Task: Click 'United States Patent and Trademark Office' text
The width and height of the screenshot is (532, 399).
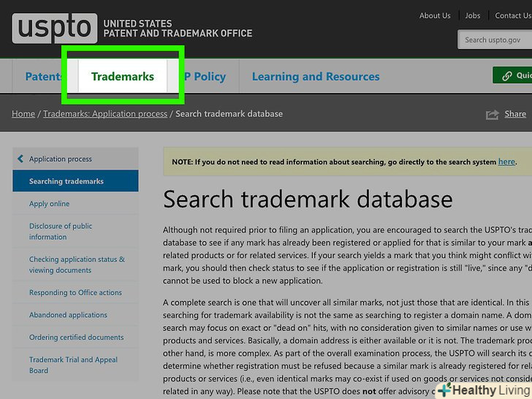Action: pyautogui.click(x=178, y=28)
